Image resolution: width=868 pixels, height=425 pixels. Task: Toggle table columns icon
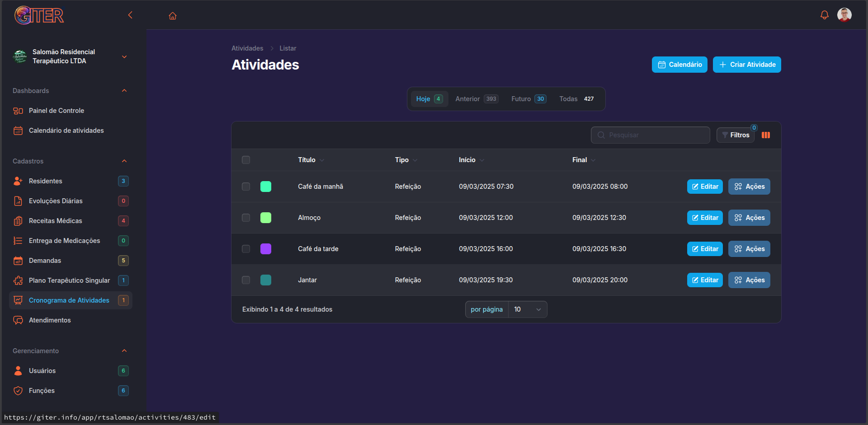(766, 135)
